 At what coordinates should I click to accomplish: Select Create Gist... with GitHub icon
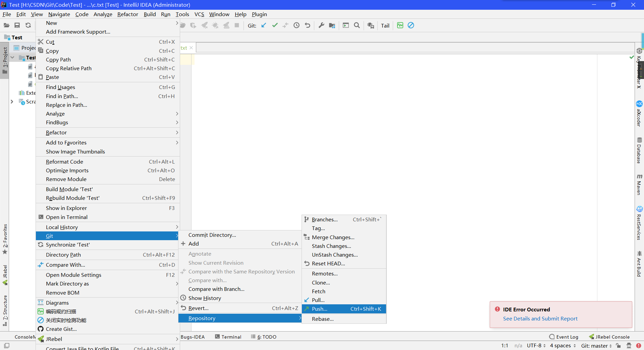(108, 329)
